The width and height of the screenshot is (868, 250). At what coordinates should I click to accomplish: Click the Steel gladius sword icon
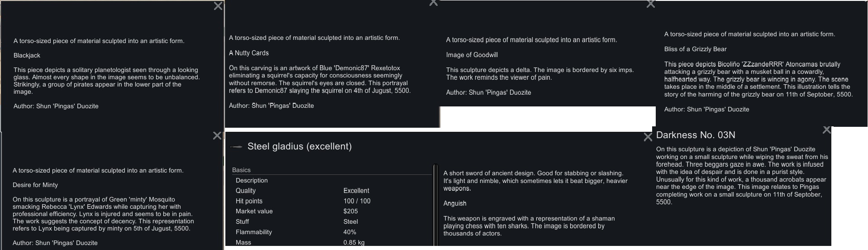pos(236,147)
